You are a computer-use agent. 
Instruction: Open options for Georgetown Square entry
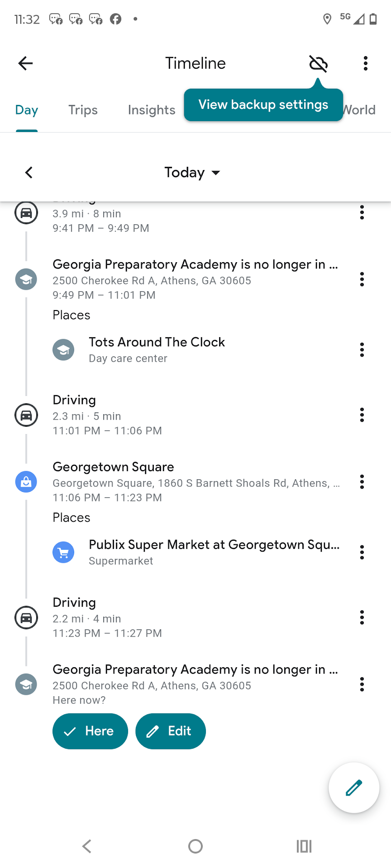pos(362,481)
